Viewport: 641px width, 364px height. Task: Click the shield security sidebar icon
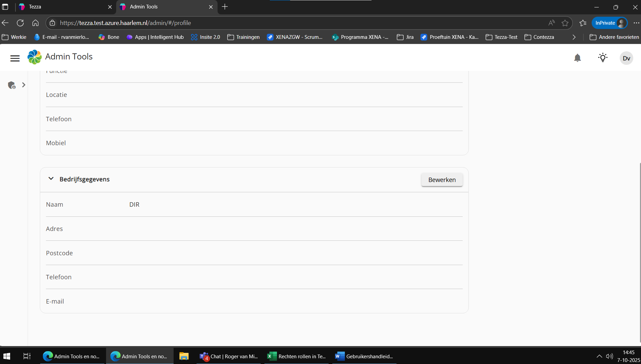12,85
